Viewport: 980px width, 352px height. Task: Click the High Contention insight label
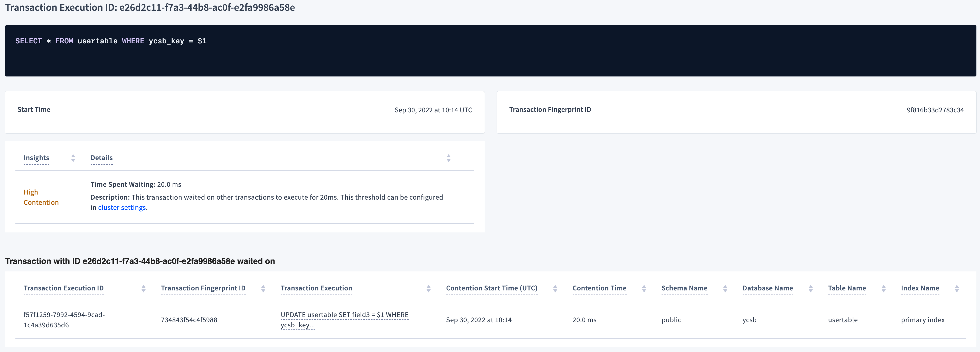coord(41,197)
